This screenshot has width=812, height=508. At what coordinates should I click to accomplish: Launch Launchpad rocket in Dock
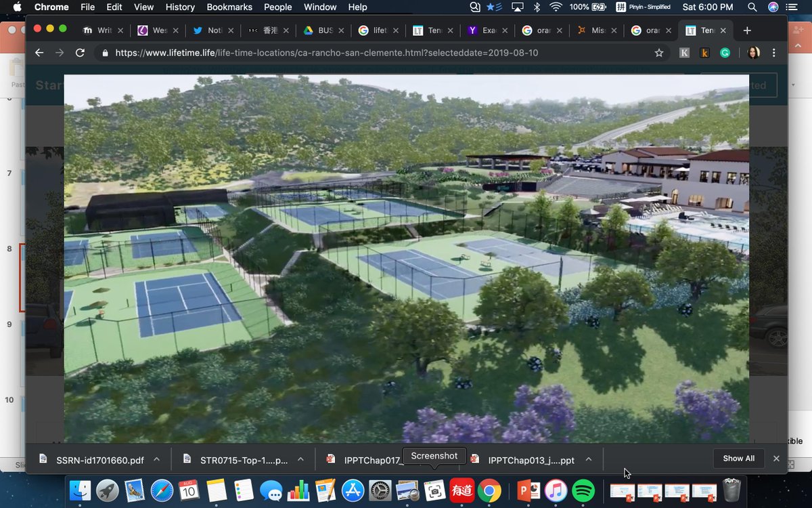[x=107, y=490]
